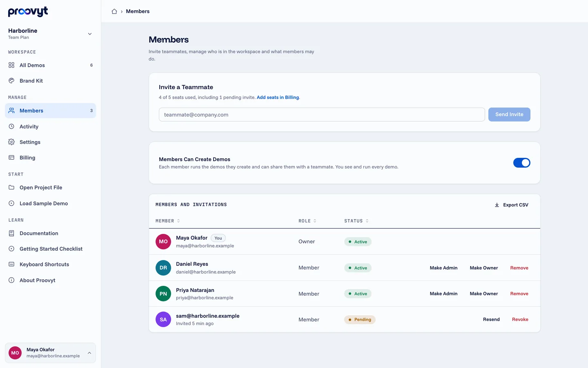Resend the invite to sam@harborline.example
This screenshot has width=588, height=368.
(491, 319)
